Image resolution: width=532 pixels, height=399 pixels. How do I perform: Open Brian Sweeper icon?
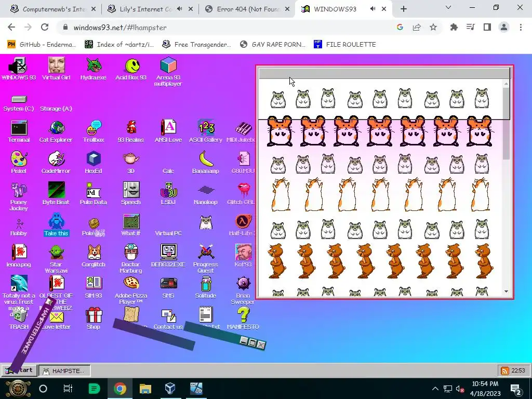point(243,290)
